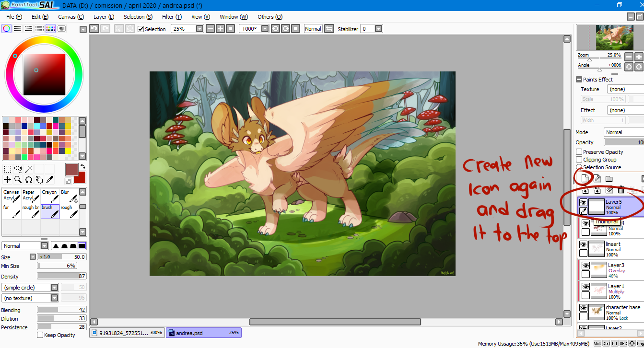The width and height of the screenshot is (644, 348).
Task: Switch to the andrea.psd document tab
Action: click(204, 333)
